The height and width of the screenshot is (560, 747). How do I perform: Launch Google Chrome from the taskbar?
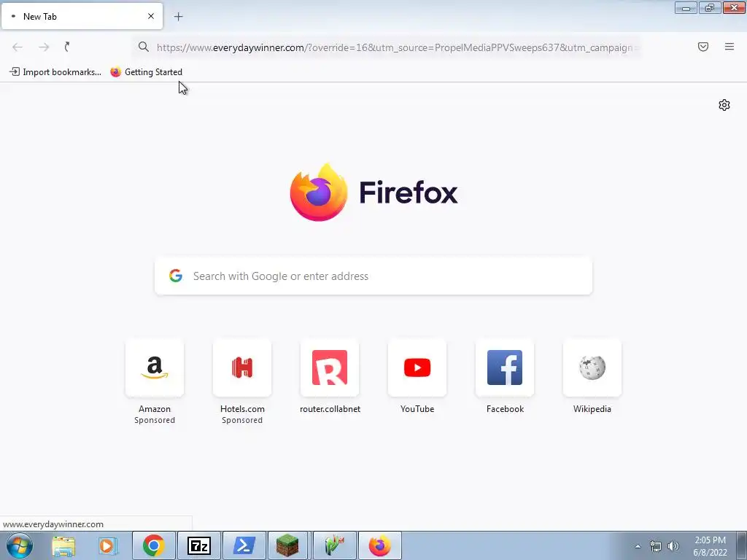153,545
